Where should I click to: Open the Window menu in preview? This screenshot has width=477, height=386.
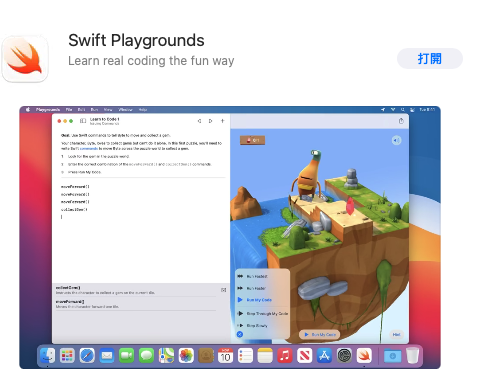(x=126, y=110)
